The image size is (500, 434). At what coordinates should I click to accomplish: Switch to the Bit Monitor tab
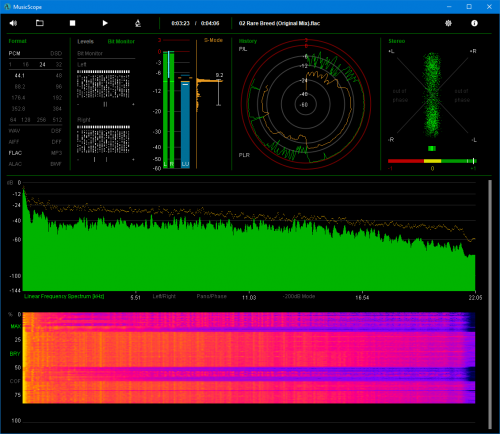click(121, 41)
